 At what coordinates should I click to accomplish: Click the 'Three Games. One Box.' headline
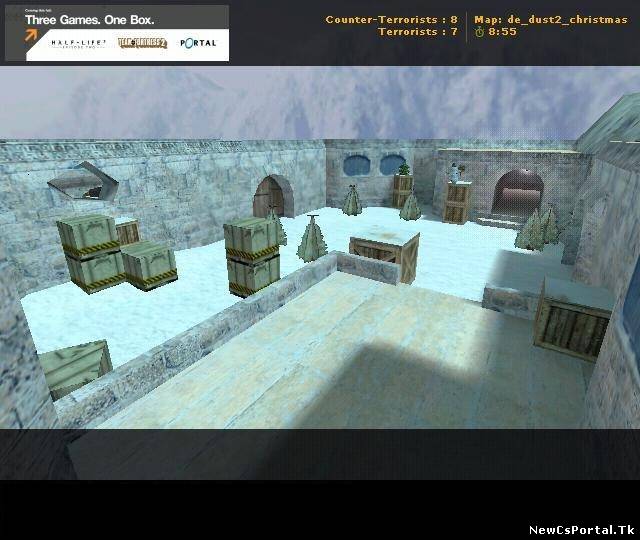click(90, 20)
